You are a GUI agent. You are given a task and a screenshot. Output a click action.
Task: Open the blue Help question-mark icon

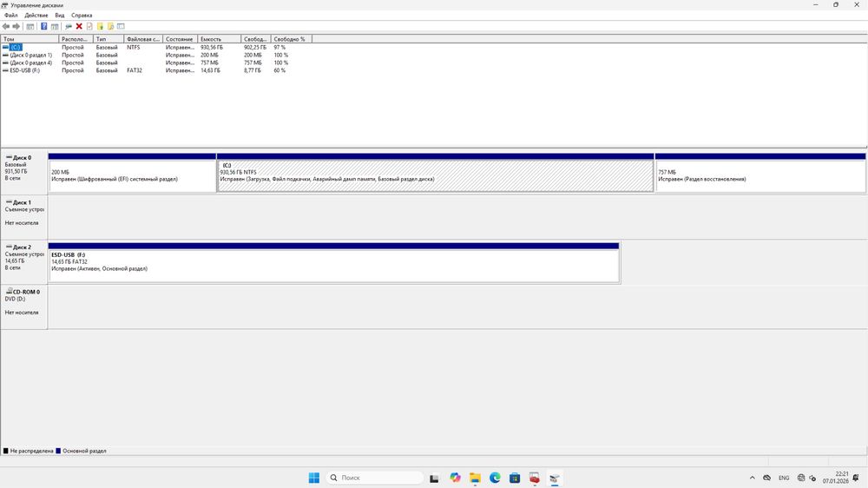coord(43,27)
